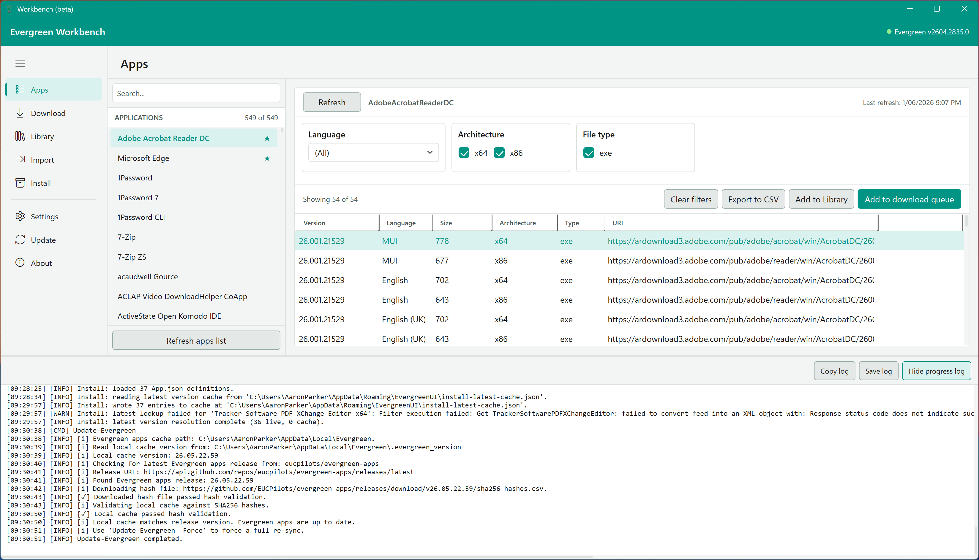Click Add to download queue button
979x560 pixels.
coord(909,199)
